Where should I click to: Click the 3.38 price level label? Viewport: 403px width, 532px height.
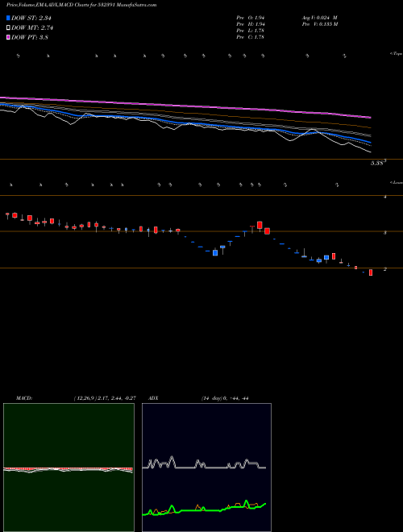pos(377,163)
